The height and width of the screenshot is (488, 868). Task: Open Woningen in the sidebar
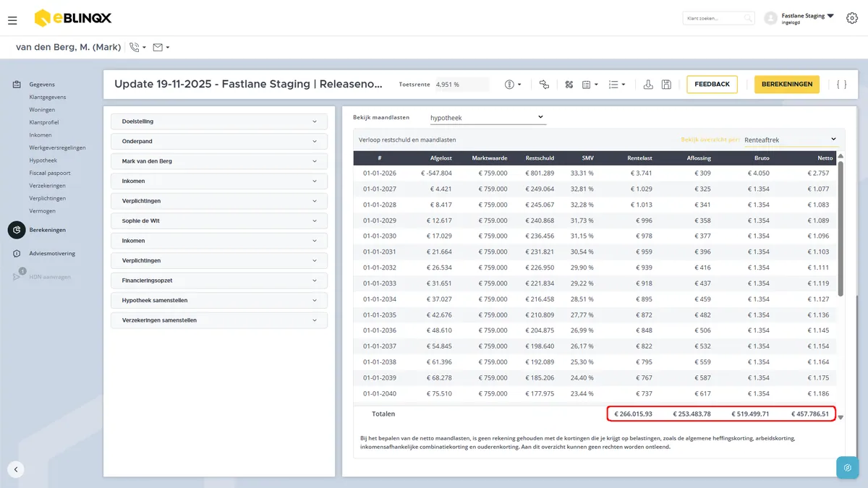click(x=42, y=110)
